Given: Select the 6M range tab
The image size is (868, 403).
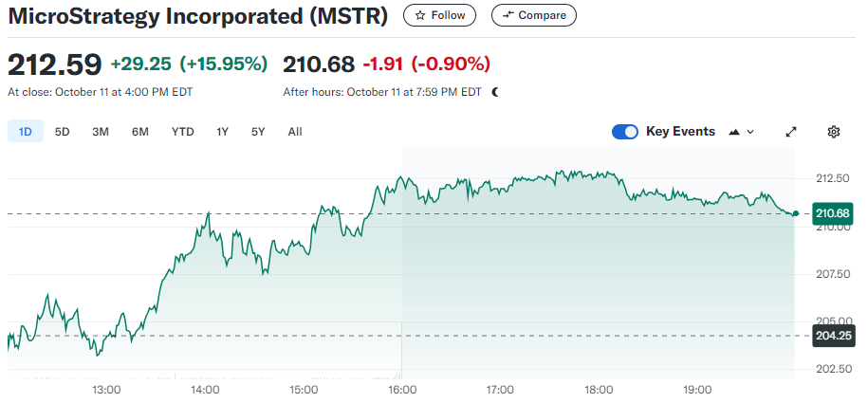Looking at the screenshot, I should (x=140, y=132).
